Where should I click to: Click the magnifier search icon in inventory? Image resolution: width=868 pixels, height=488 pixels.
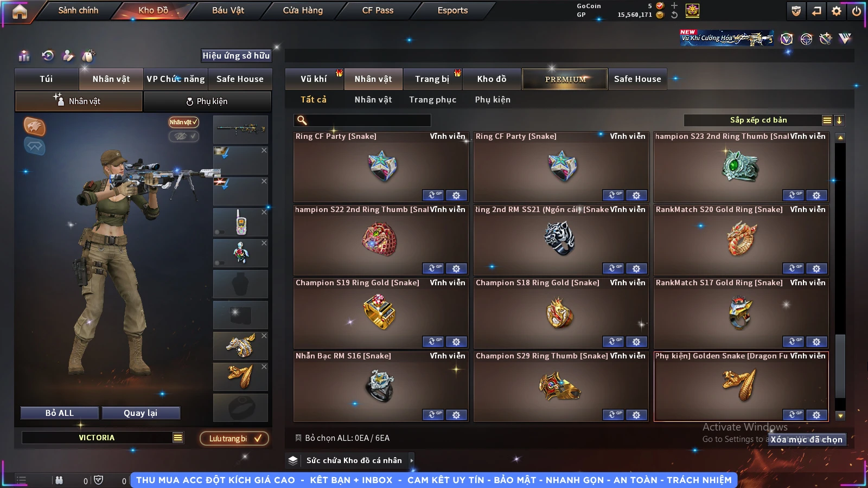click(x=302, y=120)
